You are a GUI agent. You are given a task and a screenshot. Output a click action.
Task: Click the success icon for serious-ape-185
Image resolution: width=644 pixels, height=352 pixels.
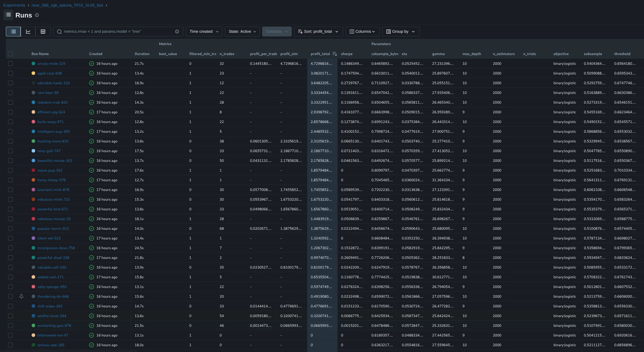point(92,345)
